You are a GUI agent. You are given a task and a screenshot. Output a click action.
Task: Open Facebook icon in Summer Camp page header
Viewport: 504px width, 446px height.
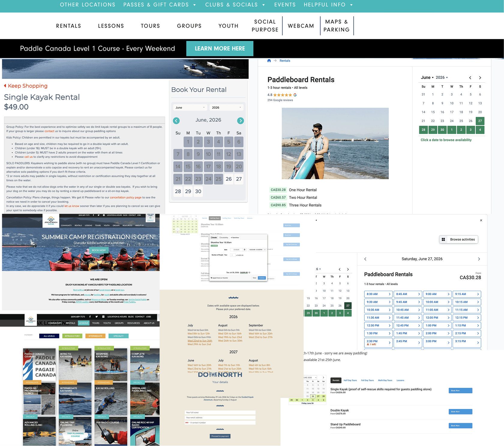point(93,215)
